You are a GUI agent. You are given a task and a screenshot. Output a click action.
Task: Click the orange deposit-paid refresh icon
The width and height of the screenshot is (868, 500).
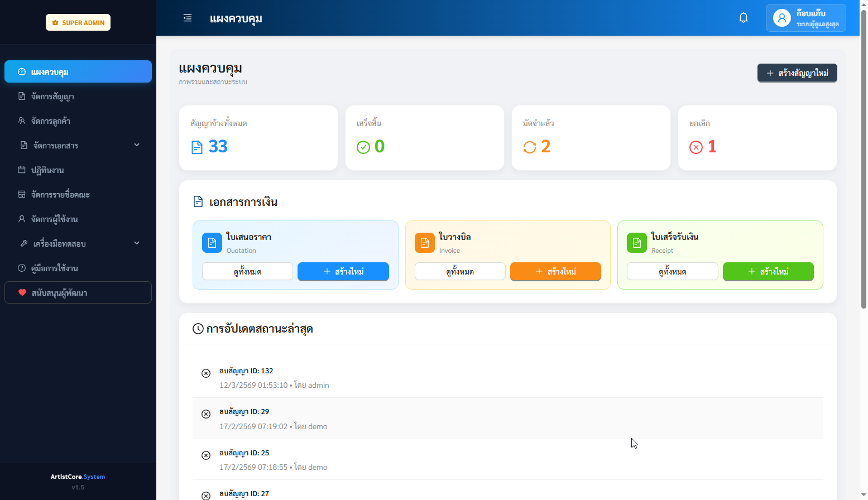pos(529,147)
